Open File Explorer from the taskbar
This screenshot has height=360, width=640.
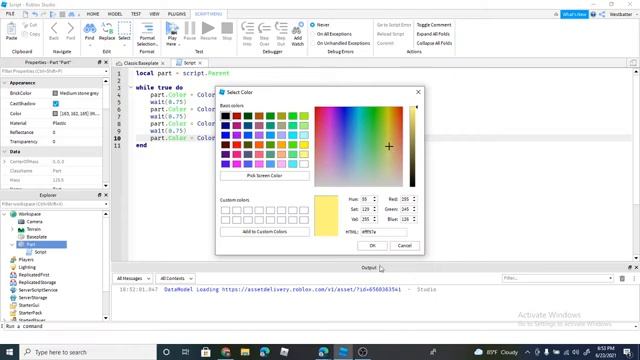(x=245, y=352)
